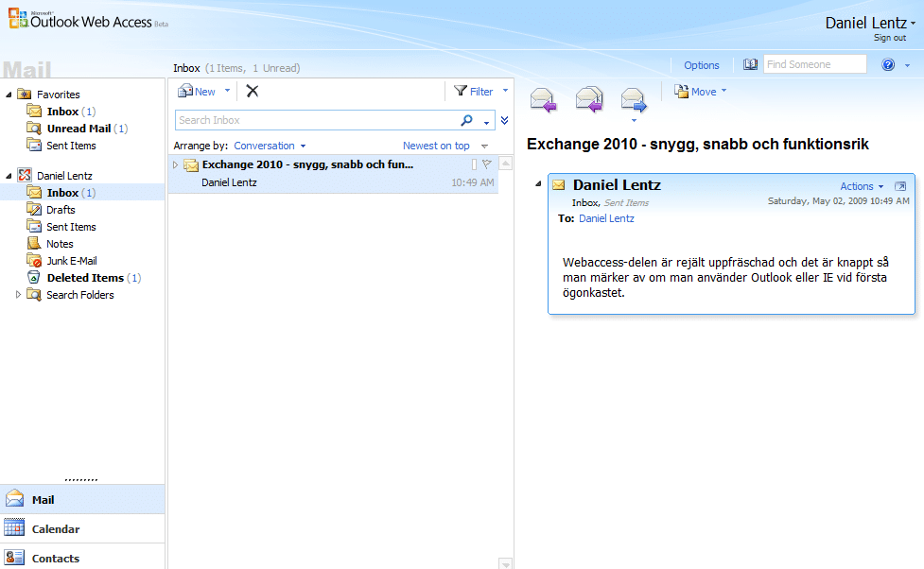Toggle the flag on the Exchange 2010 message
The height and width of the screenshot is (569, 924).
coord(487,164)
